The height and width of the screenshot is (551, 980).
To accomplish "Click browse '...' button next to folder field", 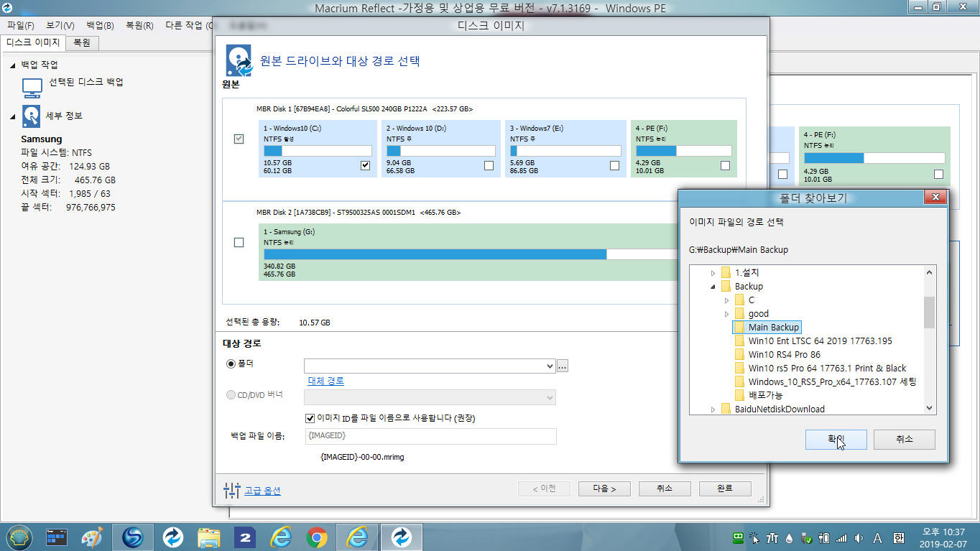I will point(563,366).
